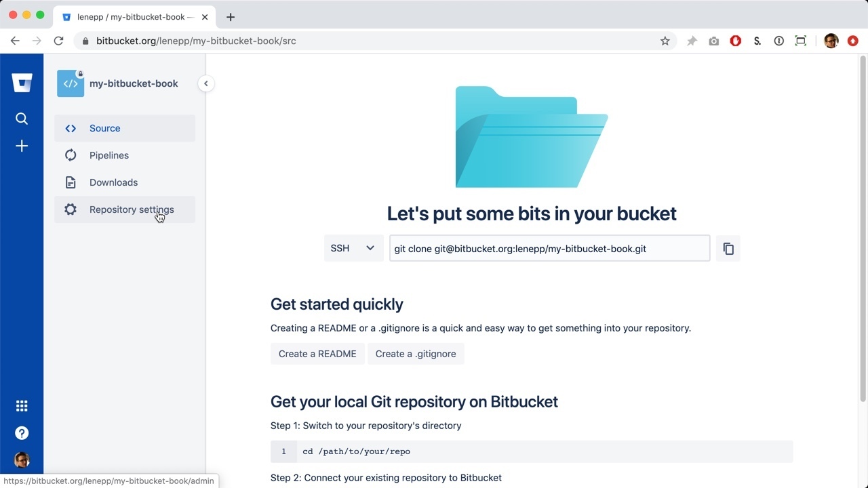Reload the page in the browser
This screenshot has width=868, height=488.
tap(58, 41)
